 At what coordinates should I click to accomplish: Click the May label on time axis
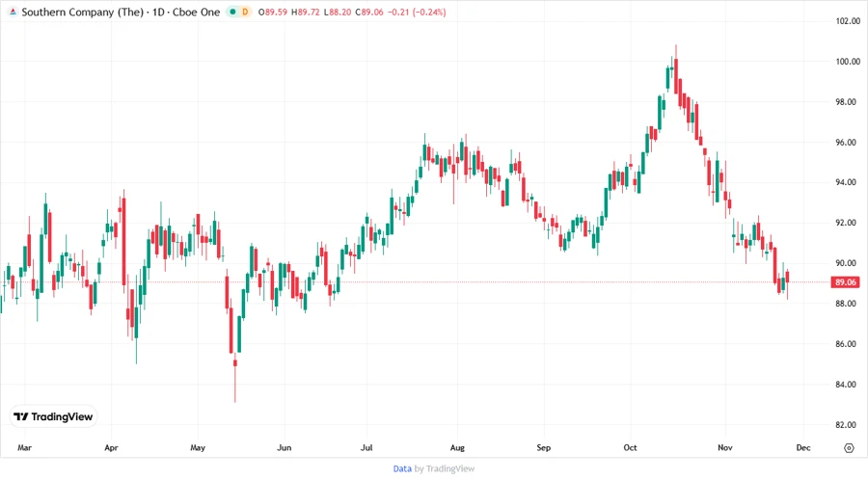tap(198, 447)
